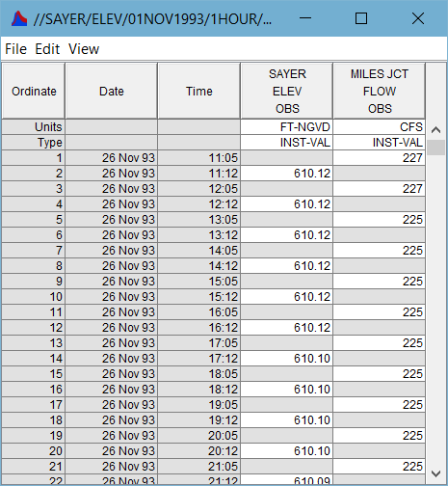Click the scroll up arrow

(435, 130)
